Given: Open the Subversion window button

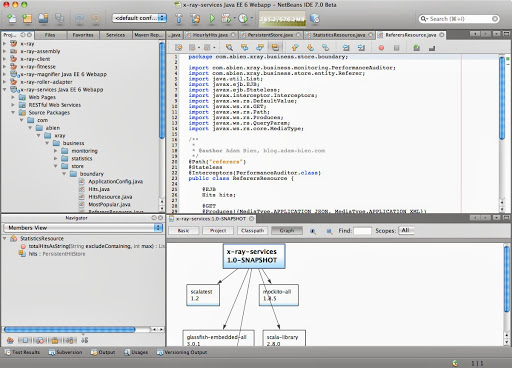Looking at the screenshot, I should [65, 352].
